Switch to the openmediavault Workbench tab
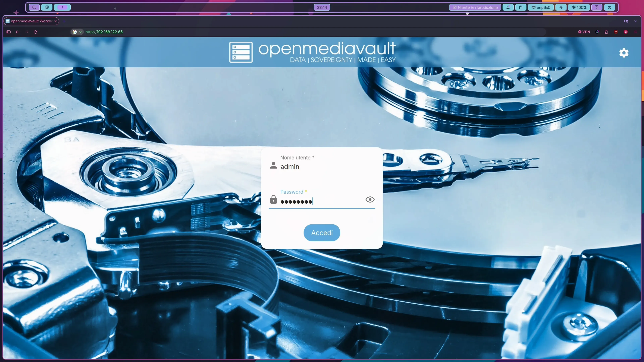Screen dimensions: 644x362 pos(31,21)
